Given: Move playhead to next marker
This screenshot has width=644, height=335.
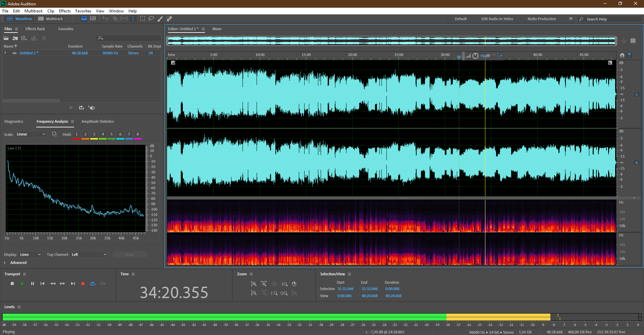Looking at the screenshot, I should [x=73, y=284].
